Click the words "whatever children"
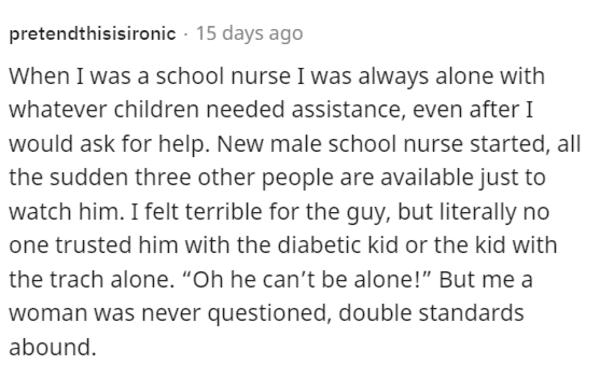Screen dimensions: 600x365 104,110
